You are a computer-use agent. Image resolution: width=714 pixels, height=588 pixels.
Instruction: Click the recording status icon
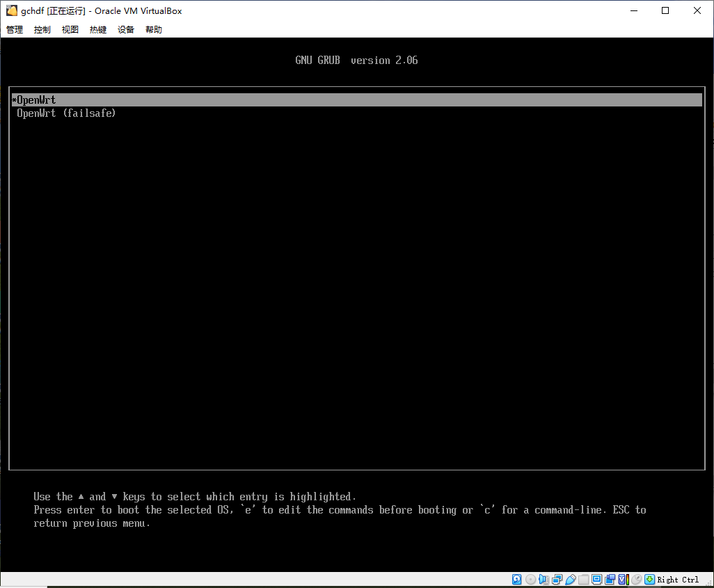610,580
